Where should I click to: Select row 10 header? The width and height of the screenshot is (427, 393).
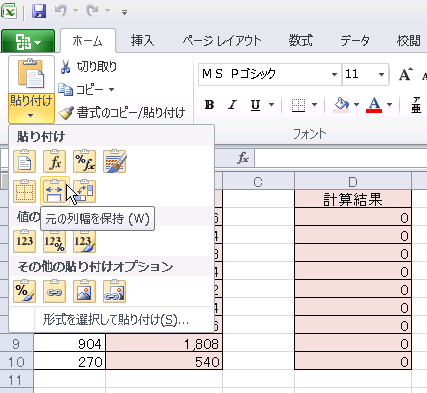coord(16,362)
